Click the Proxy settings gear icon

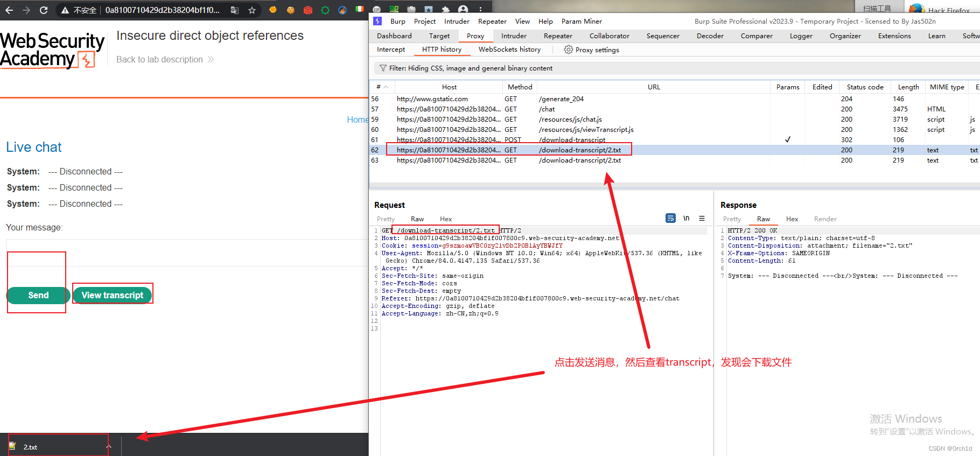tap(568, 50)
